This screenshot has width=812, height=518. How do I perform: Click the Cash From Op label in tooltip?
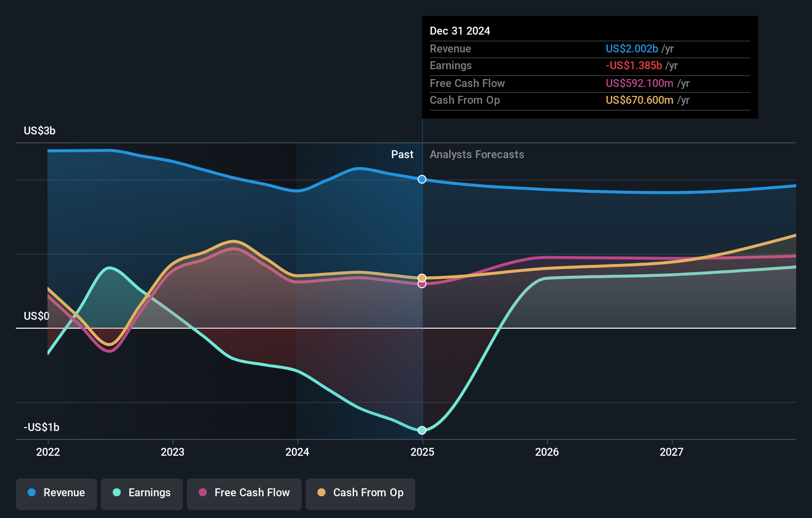tap(465, 100)
